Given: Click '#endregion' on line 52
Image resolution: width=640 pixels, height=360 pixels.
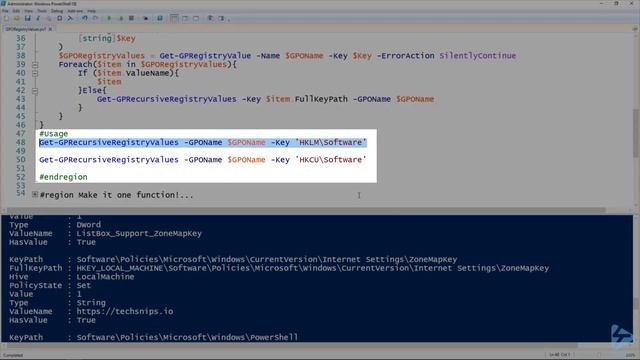Looking at the screenshot, I should pyautogui.click(x=63, y=177).
